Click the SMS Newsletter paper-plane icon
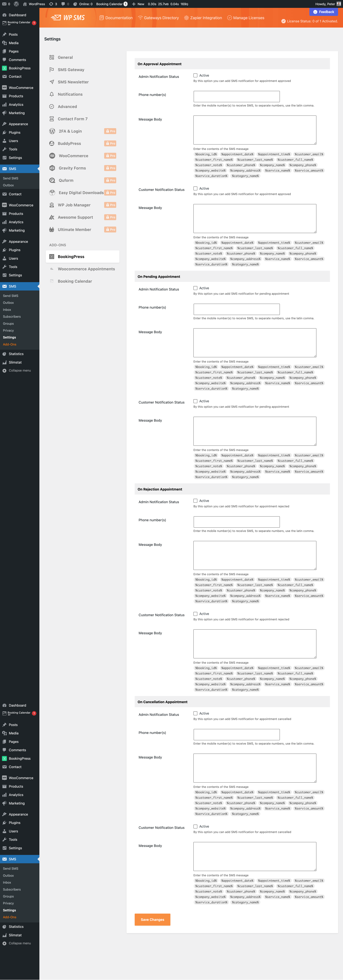Screen dimensions: 343x980 coord(52,82)
